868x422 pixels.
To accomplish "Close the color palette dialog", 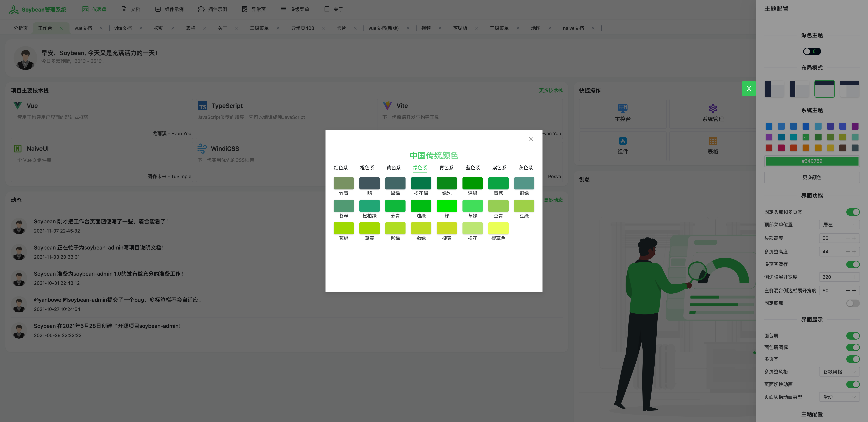I will point(531,139).
